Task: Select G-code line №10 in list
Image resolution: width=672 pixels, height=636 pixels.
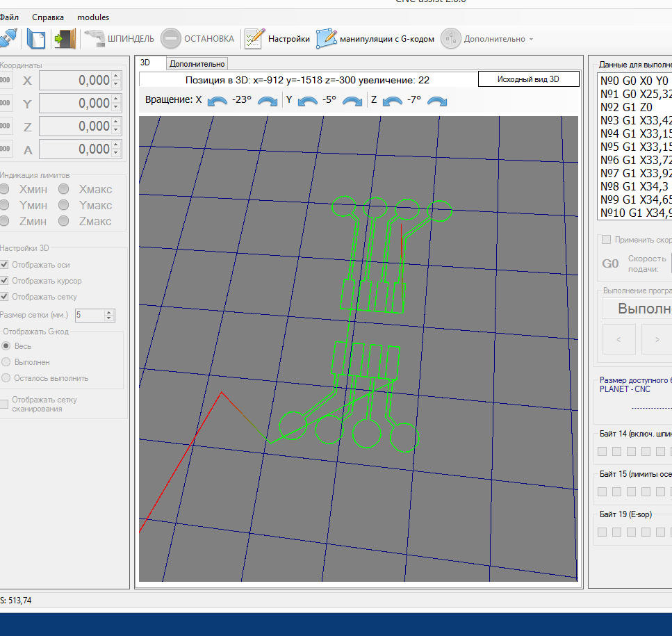Action: click(635, 213)
